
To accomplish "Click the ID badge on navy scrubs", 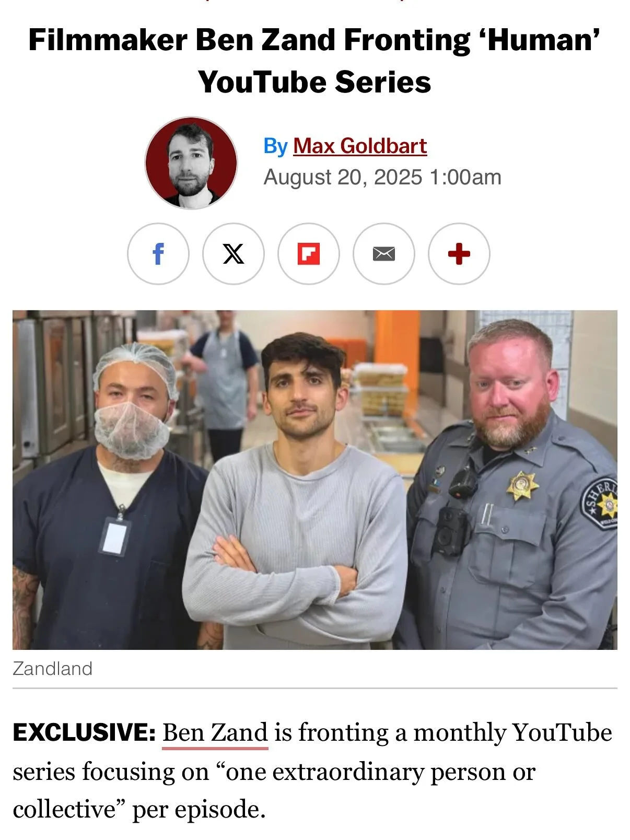I will coord(114,535).
